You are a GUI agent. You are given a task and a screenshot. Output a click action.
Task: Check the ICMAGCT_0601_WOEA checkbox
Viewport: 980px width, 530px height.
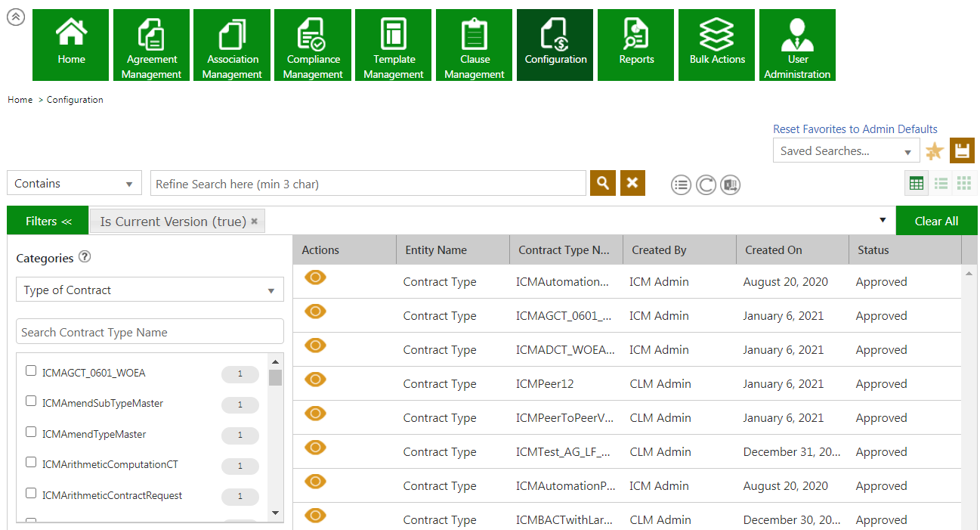tap(31, 370)
